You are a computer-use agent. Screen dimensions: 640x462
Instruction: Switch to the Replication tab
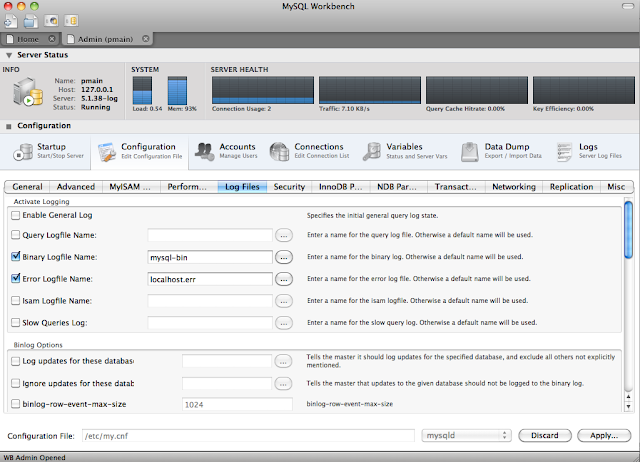coord(571,187)
